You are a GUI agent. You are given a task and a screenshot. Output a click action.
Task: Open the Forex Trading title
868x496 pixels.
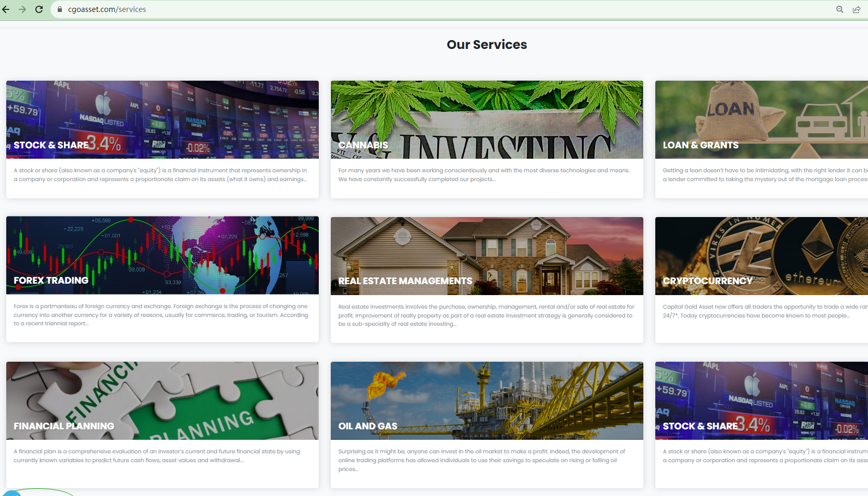pos(51,281)
